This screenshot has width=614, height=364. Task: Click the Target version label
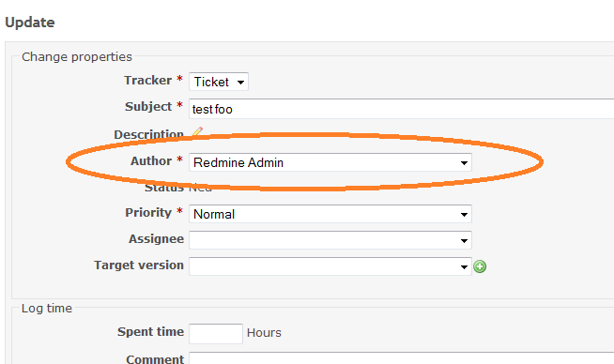click(x=139, y=265)
